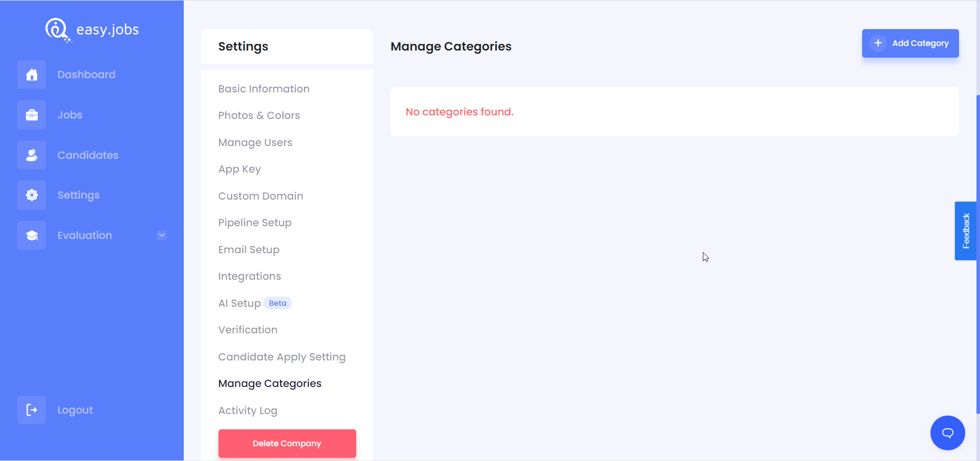Viewport: 980px width, 461px height.
Task: Click the Evaluation graduation cap icon
Action: point(31,235)
